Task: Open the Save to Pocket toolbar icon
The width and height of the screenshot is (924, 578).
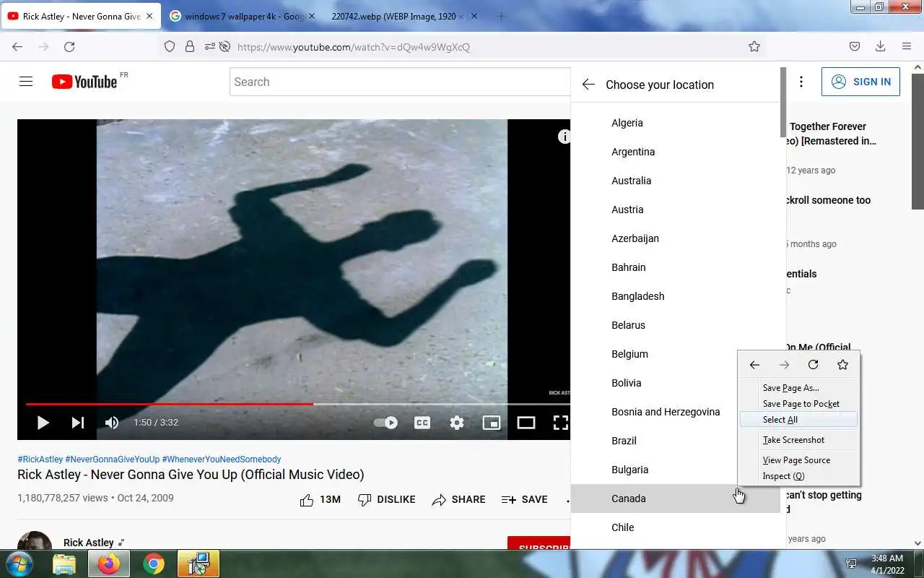Action: coord(855,47)
